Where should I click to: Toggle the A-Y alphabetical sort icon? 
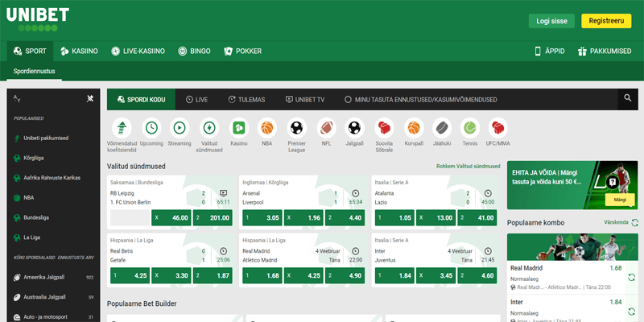click(17, 98)
